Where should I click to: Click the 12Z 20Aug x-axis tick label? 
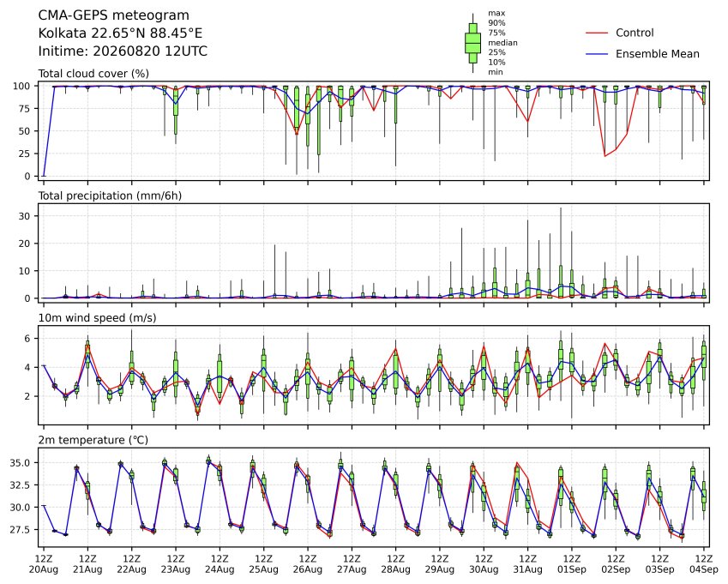(44, 563)
